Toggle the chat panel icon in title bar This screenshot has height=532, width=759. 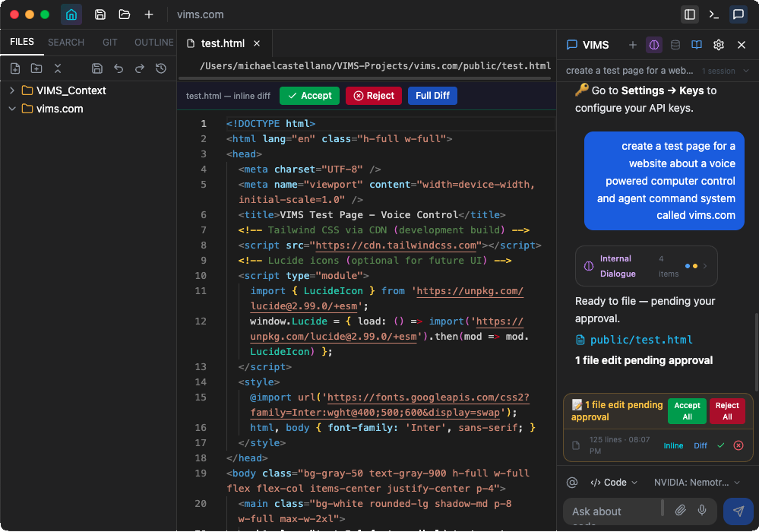click(738, 14)
